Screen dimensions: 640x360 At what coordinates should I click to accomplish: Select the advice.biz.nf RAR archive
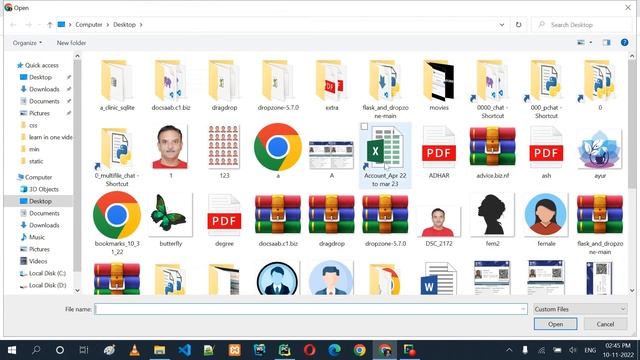point(492,152)
